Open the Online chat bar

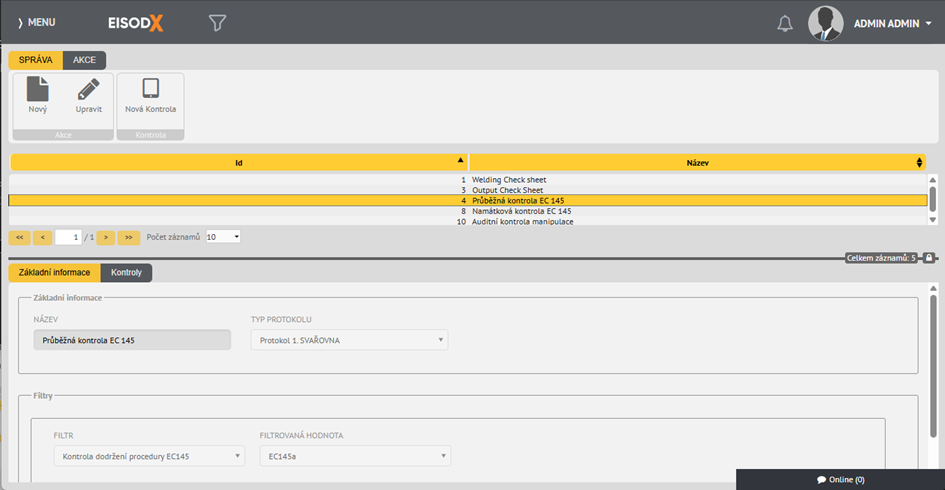point(840,479)
